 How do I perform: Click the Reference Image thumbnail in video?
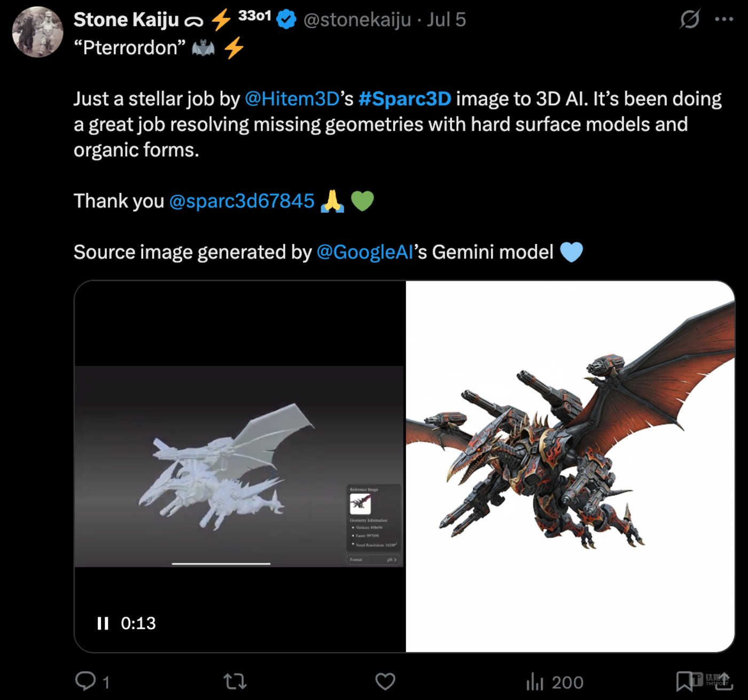pyautogui.click(x=360, y=504)
